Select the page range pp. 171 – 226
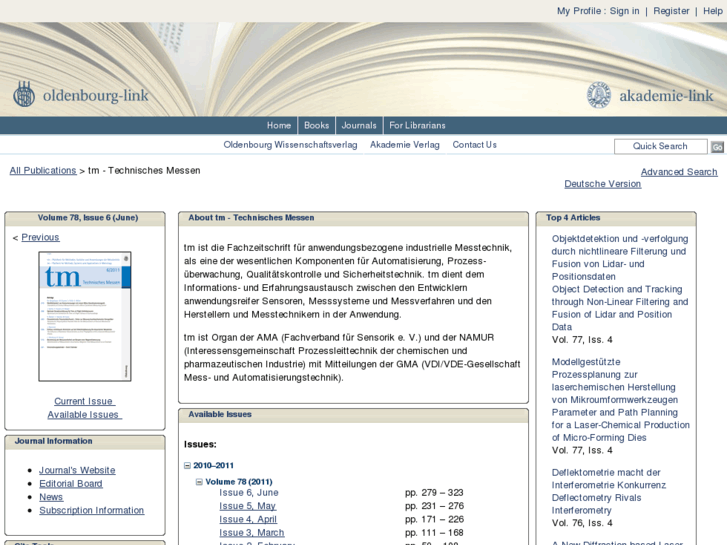This screenshot has height=545, width=727. click(434, 519)
